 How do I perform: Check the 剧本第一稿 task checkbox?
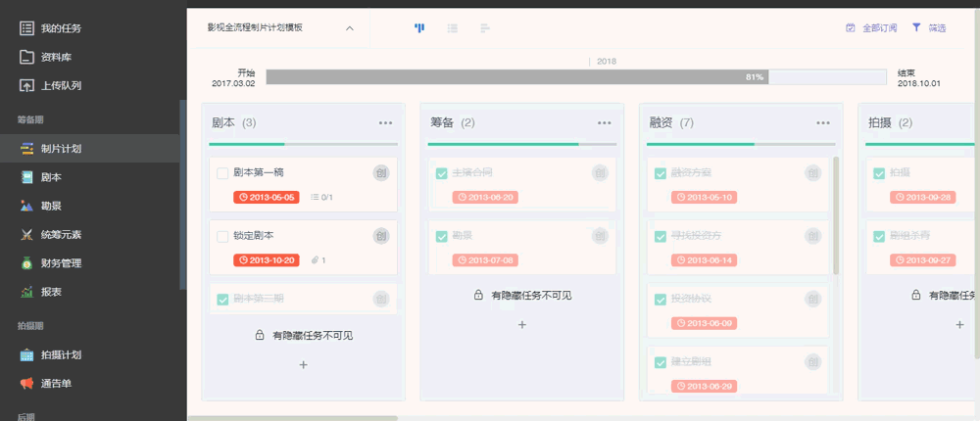click(222, 173)
